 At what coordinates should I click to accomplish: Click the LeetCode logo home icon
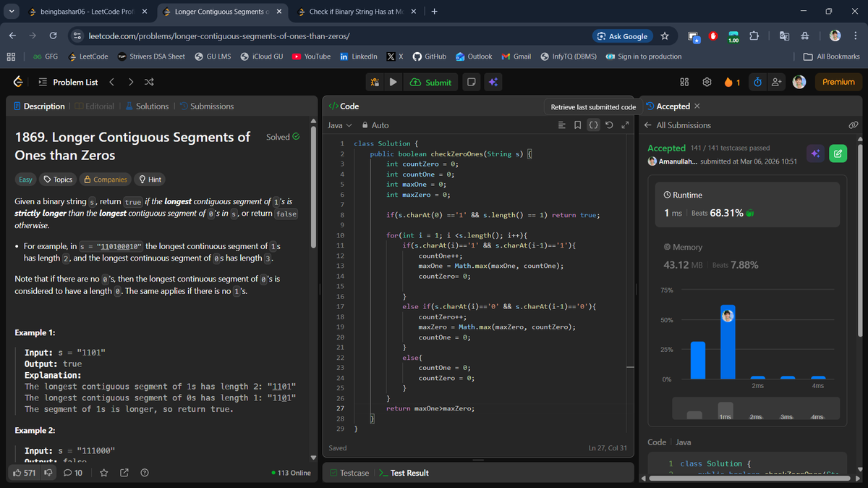17,82
